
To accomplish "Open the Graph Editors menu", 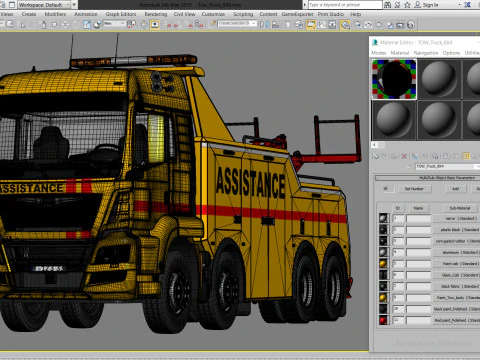I will pos(121,14).
